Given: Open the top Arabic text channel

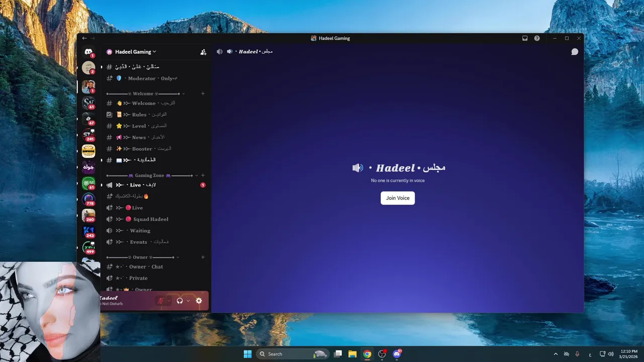Looking at the screenshot, I should [155, 67].
